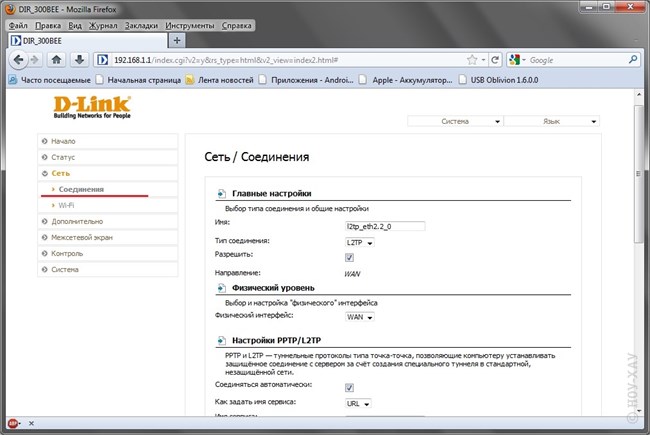Click the Adblock Plus icon in status bar
Viewport: 650px width, 435px height.
[13, 423]
